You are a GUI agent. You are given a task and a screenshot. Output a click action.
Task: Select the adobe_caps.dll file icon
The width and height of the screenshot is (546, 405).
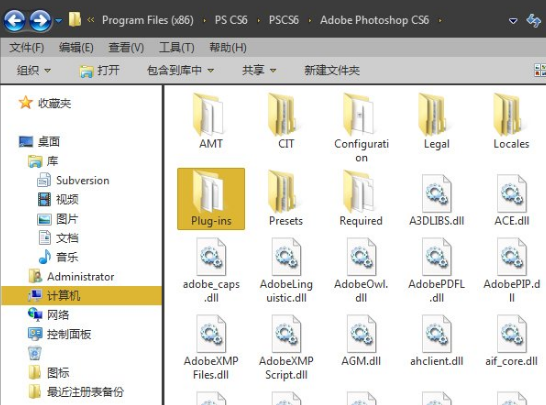[211, 257]
